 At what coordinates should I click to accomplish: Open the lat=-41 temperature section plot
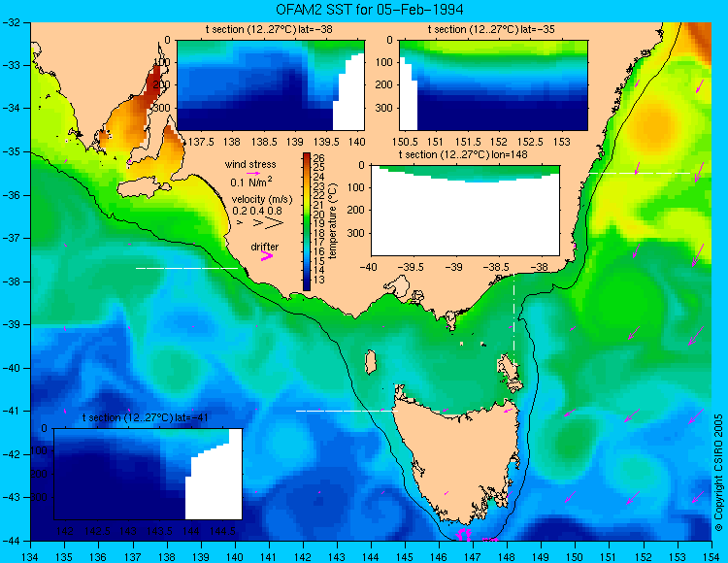(x=149, y=474)
